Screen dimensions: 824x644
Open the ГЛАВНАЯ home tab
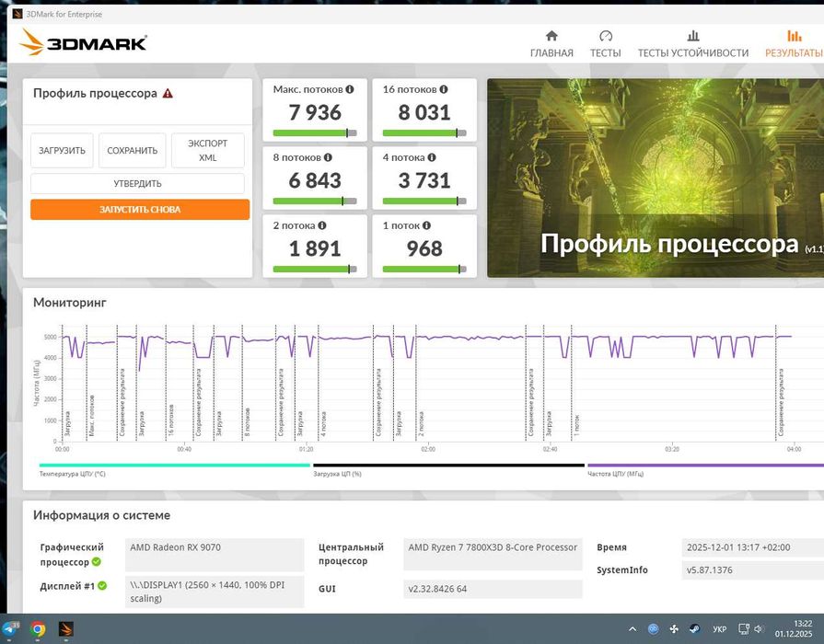click(x=551, y=44)
